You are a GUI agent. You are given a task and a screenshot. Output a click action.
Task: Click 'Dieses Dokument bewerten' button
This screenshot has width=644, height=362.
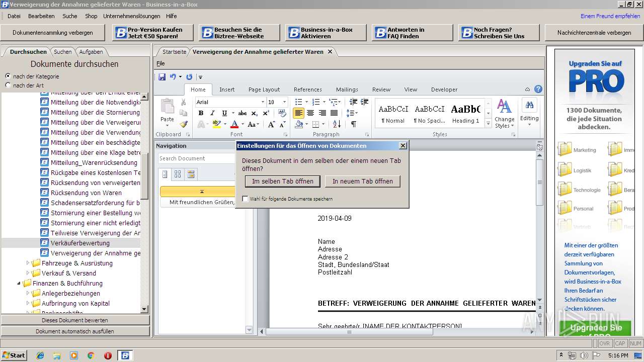pyautogui.click(x=75, y=320)
